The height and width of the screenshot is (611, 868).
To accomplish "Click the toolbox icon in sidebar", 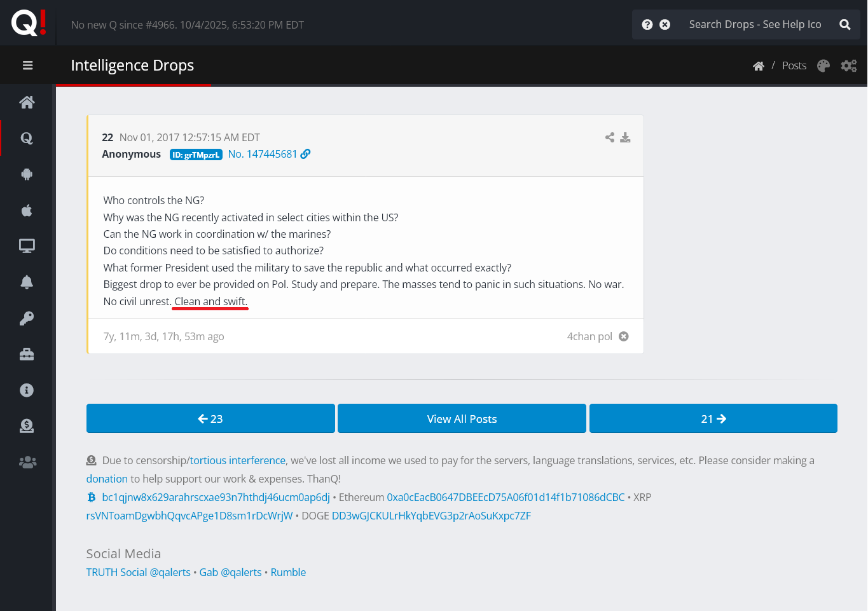I will 27,354.
